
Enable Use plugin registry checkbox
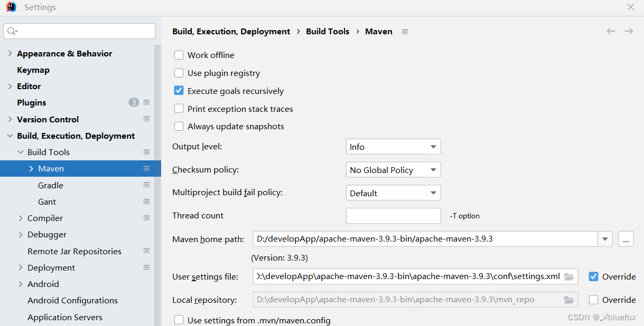coord(179,73)
